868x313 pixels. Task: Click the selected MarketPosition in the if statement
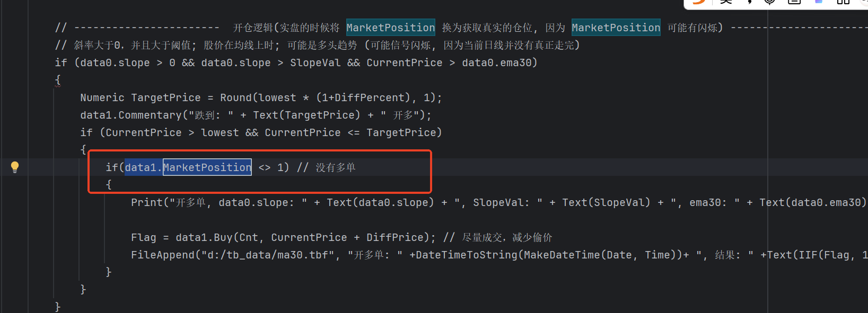[x=207, y=167]
